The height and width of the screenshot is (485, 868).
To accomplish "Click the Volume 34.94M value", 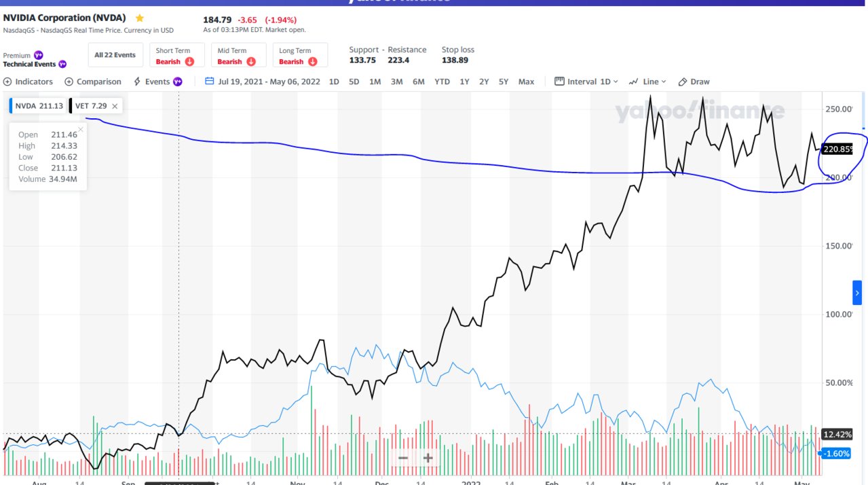I will coord(63,179).
